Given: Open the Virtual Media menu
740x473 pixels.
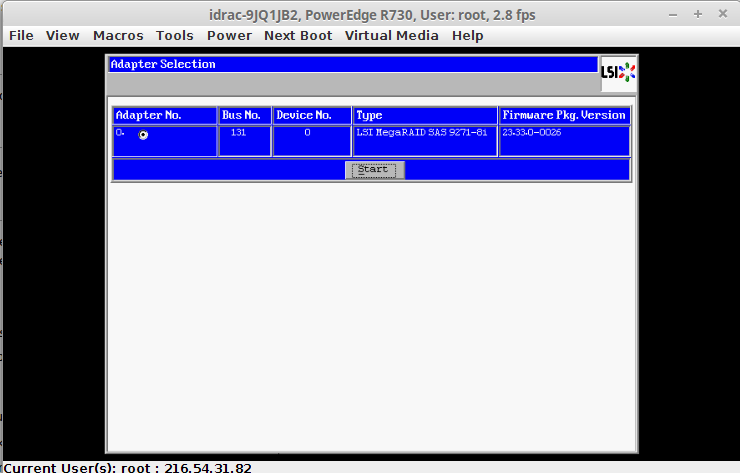Looking at the screenshot, I should click(391, 35).
